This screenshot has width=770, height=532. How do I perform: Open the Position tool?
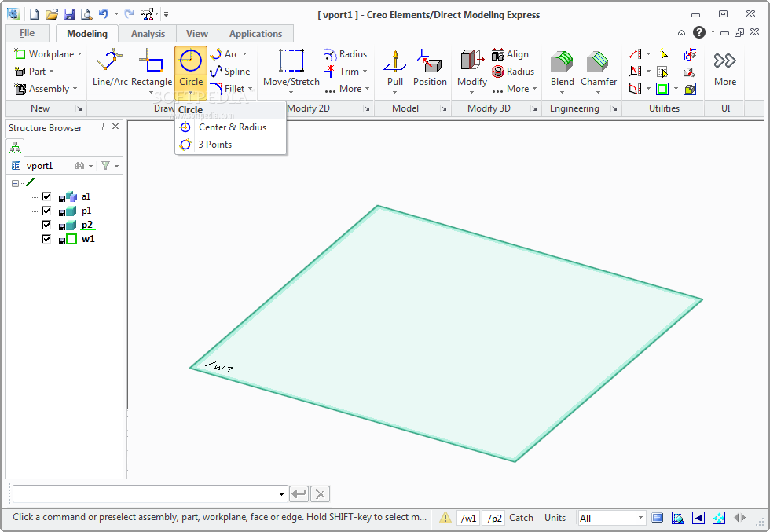[430, 68]
